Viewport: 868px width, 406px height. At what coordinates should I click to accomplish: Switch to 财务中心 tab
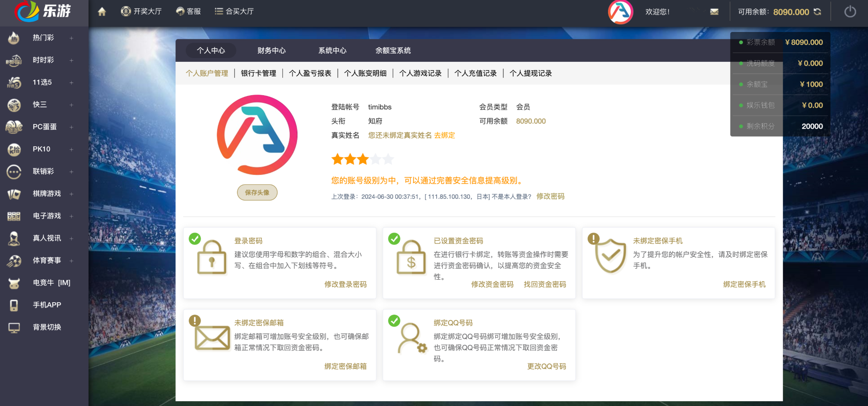click(x=271, y=51)
